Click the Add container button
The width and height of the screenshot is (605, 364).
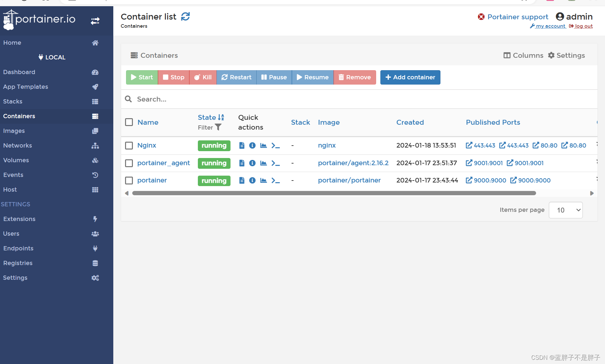pyautogui.click(x=410, y=77)
